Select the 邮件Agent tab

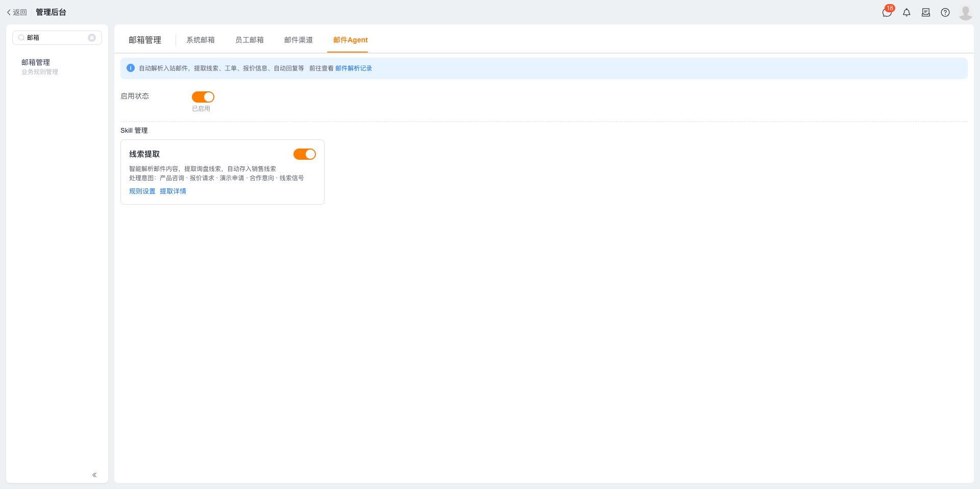(351, 40)
